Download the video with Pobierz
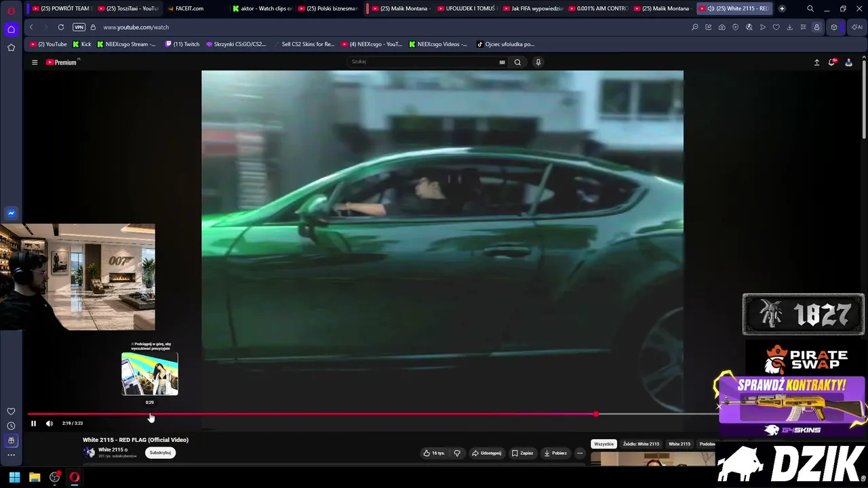868x488 pixels. 555,453
